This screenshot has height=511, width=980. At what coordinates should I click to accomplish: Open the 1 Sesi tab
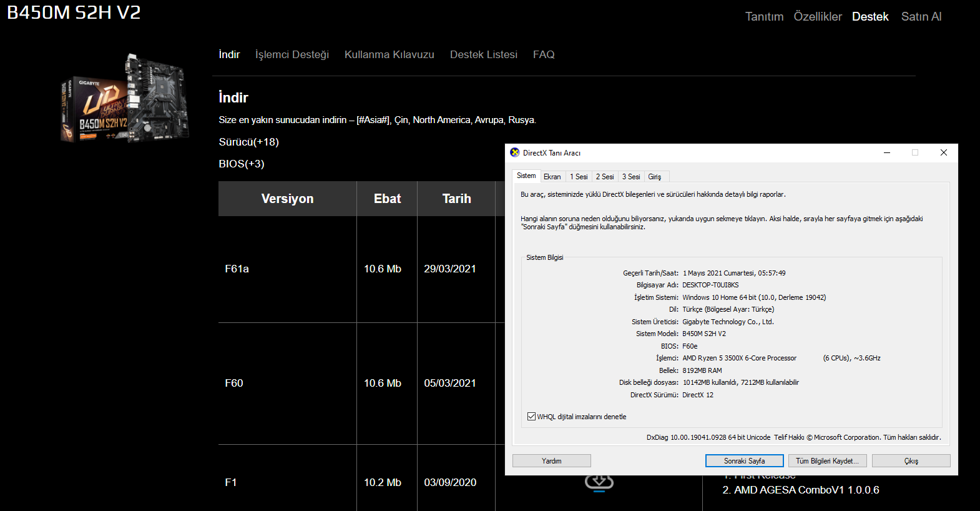click(x=579, y=177)
